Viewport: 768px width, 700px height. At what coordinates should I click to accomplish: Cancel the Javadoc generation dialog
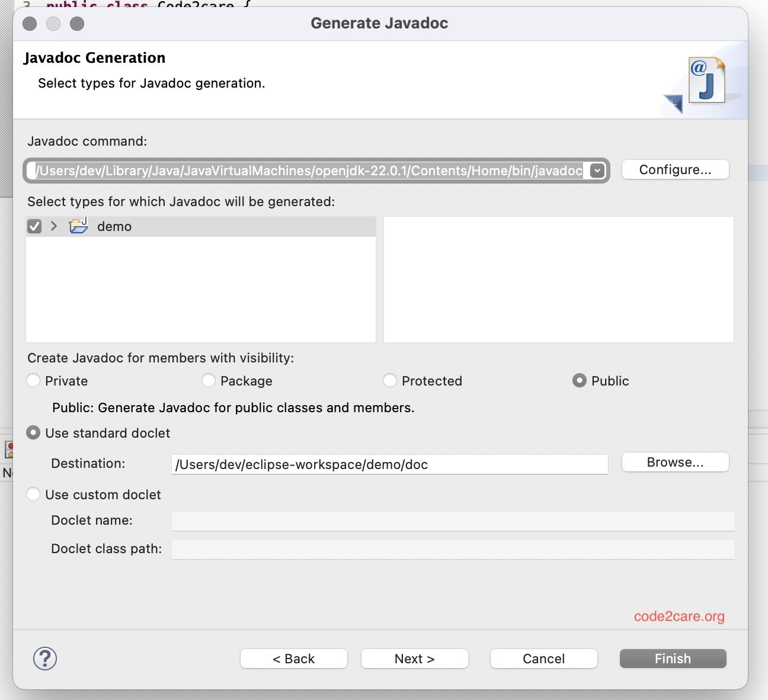(543, 658)
